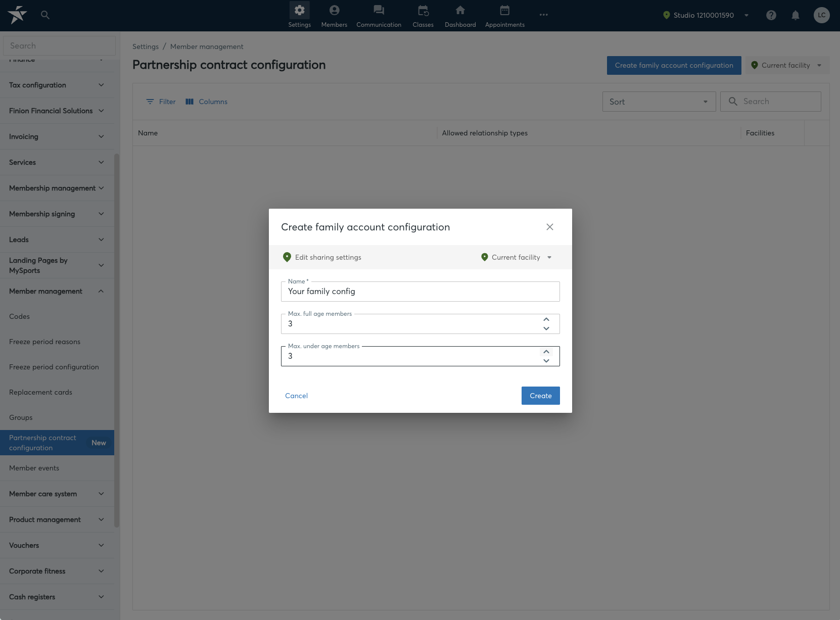This screenshot has width=840, height=620.
Task: Expand Services section
Action: coord(57,162)
